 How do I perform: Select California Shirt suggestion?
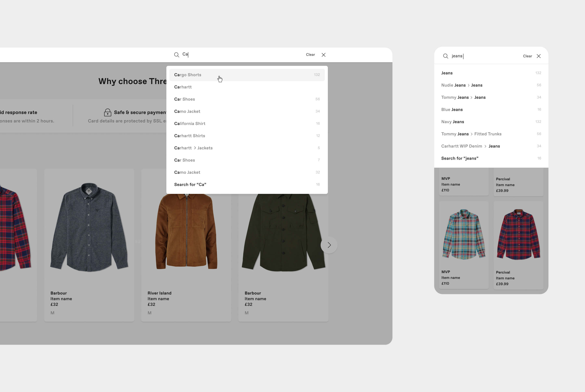pos(190,124)
